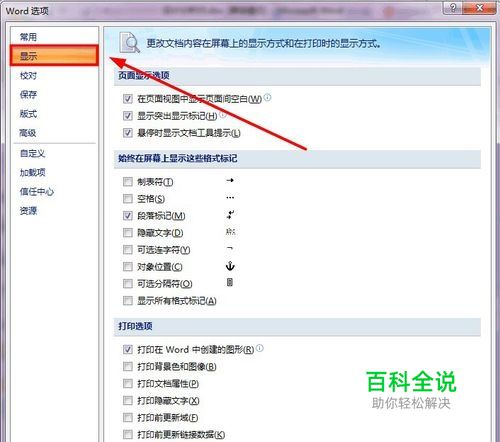Enable 打印背景色和图像 checkbox
500x442 pixels.
(128, 367)
